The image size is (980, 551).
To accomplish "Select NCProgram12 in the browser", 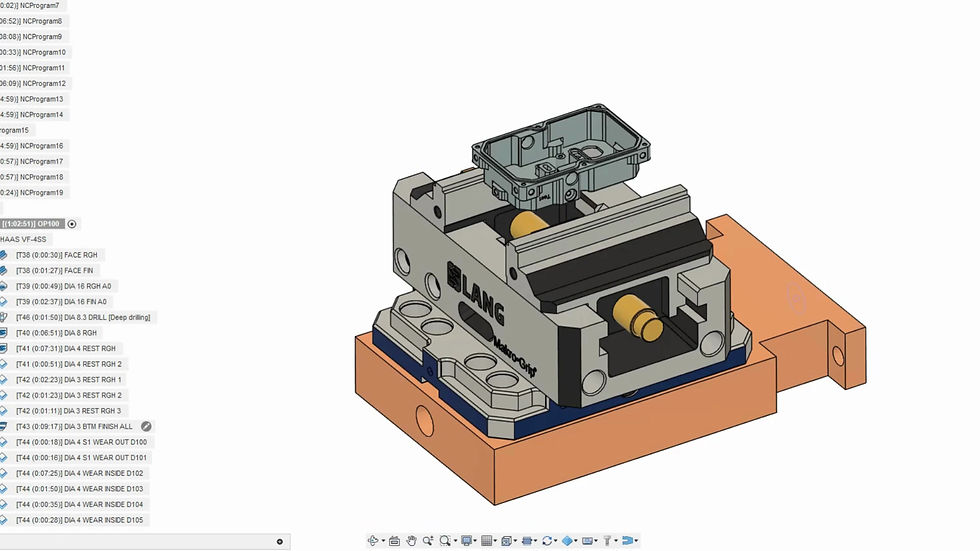I will (x=34, y=84).
